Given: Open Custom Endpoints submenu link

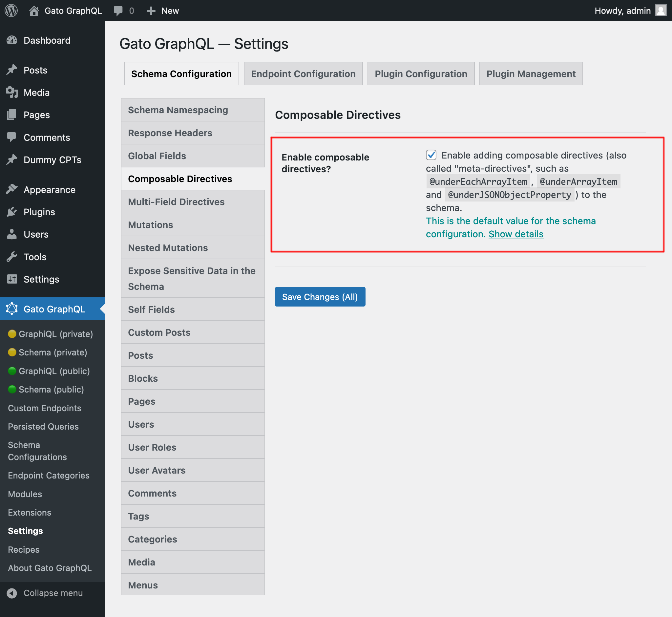Looking at the screenshot, I should pyautogui.click(x=44, y=408).
